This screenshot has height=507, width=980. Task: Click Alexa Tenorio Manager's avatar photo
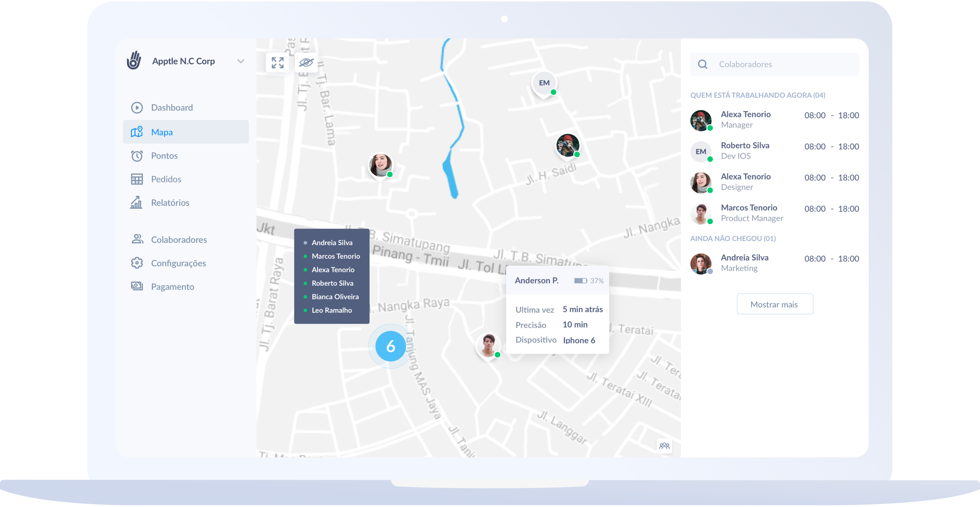(x=701, y=121)
